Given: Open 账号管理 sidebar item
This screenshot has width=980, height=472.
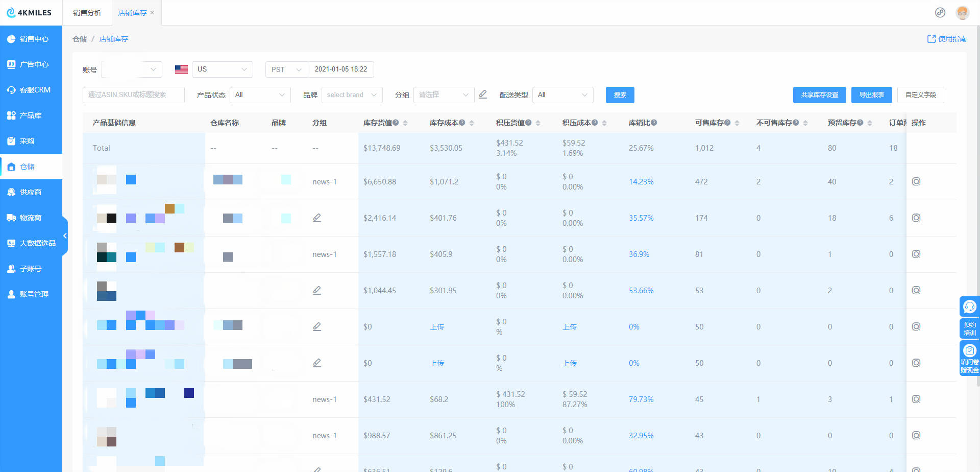Looking at the screenshot, I should click(x=31, y=294).
